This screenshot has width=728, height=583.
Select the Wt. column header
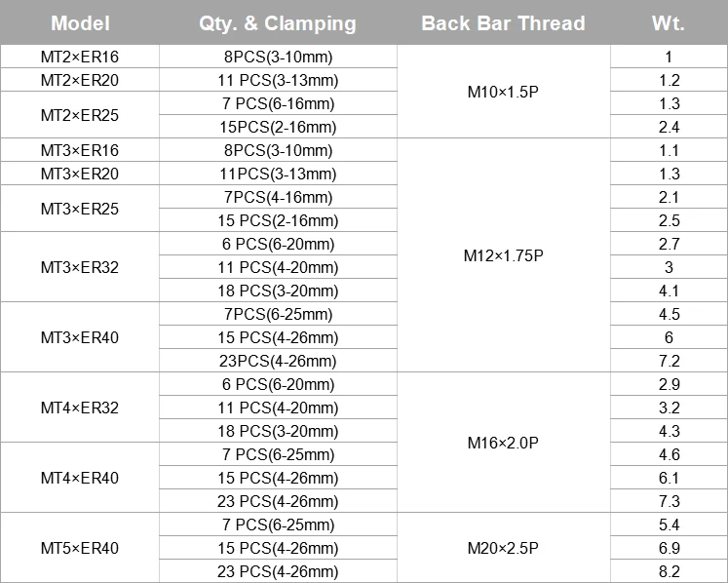pyautogui.click(x=669, y=23)
